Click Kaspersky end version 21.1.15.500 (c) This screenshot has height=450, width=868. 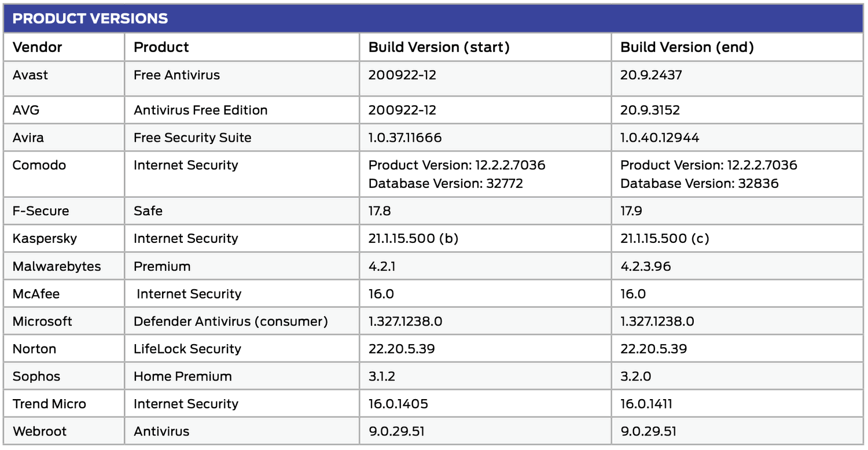tap(665, 239)
